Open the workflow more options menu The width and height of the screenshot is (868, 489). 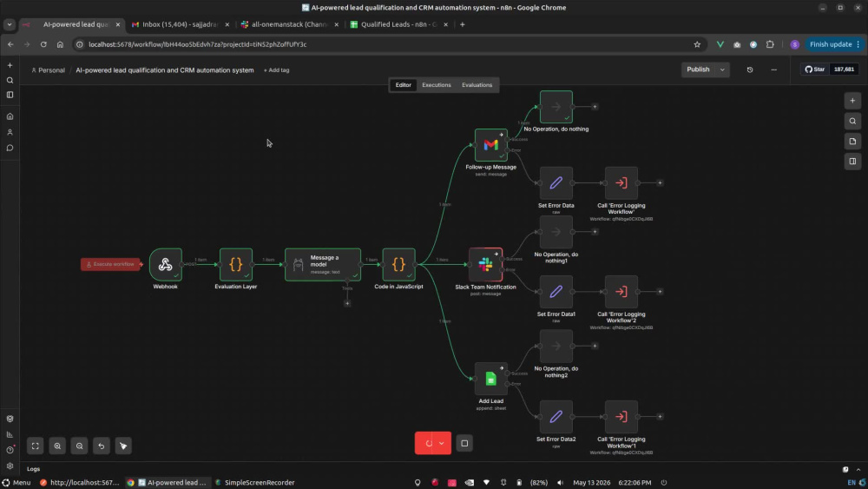[774, 69]
